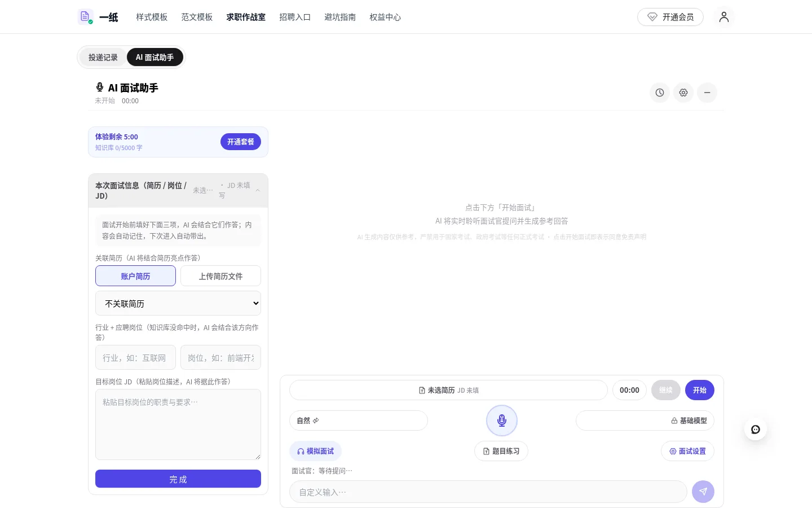The width and height of the screenshot is (812, 508).
Task: Open the 自然 answer style selector
Action: 359,421
